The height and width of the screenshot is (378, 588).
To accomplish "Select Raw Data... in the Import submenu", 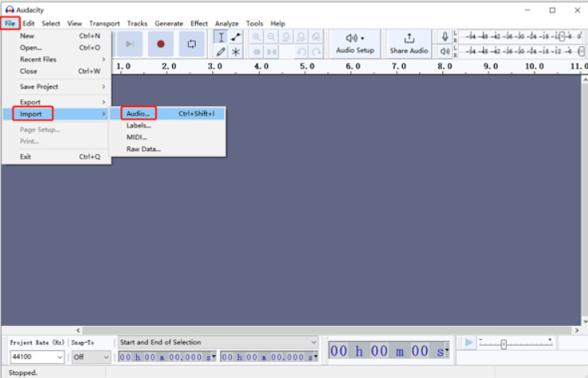I will click(x=167, y=149).
